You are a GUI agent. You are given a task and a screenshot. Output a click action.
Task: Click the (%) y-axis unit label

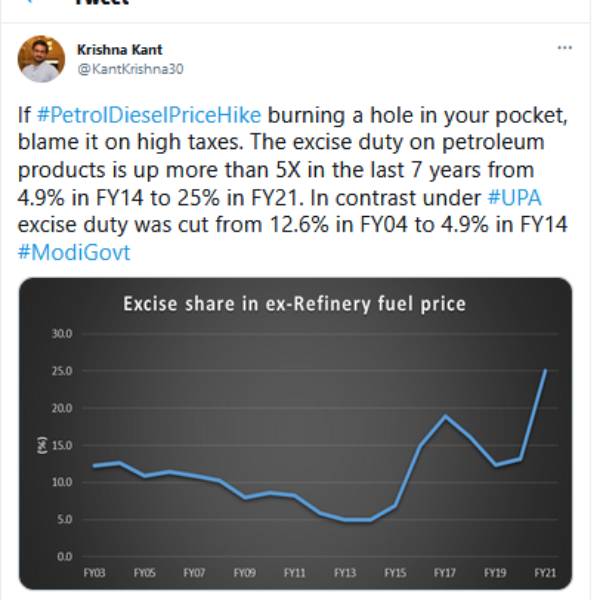(43, 445)
